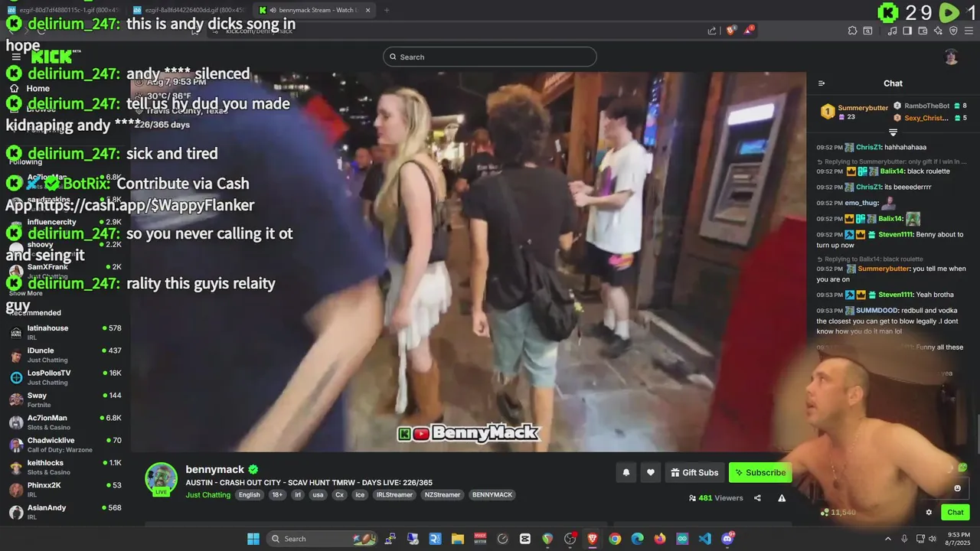Close the bennymack Stream tab

[367, 10]
